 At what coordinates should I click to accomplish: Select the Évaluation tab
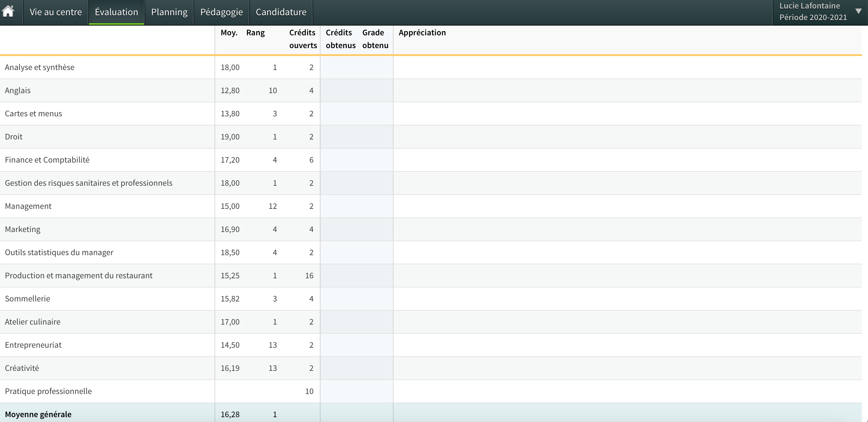point(116,12)
